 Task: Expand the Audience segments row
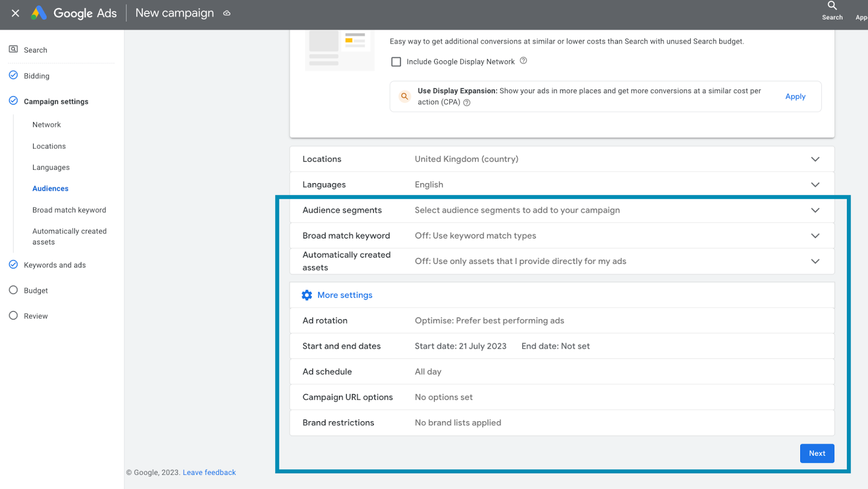[x=815, y=210]
